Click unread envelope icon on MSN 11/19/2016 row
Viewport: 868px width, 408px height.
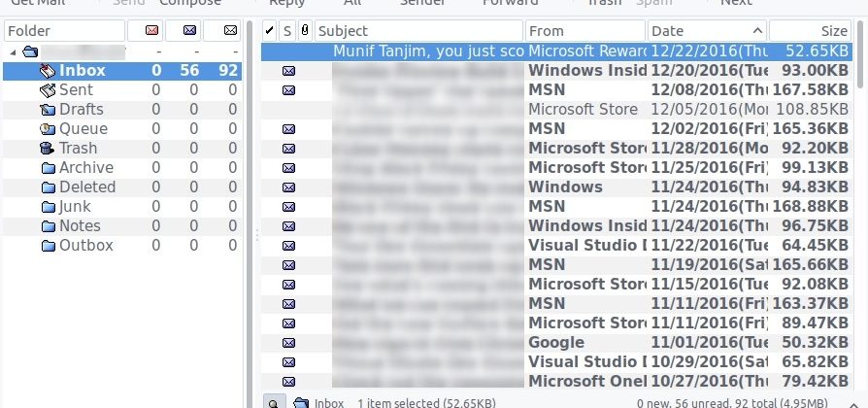pos(288,265)
